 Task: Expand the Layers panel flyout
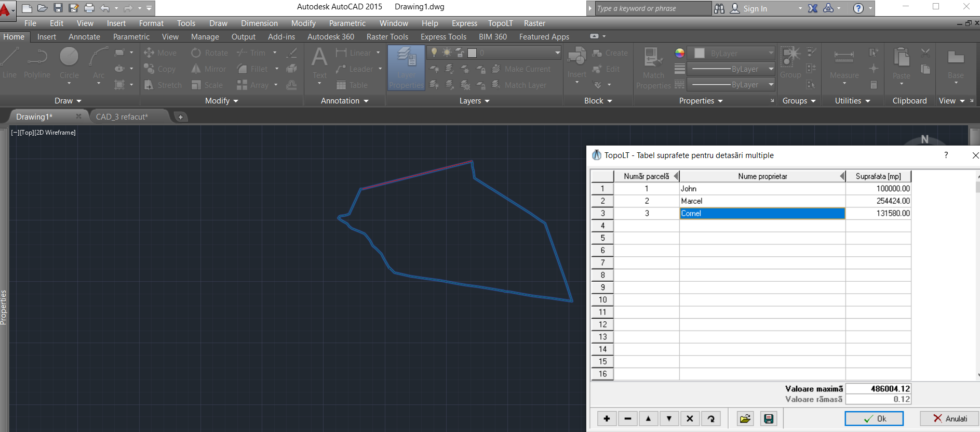click(x=475, y=101)
